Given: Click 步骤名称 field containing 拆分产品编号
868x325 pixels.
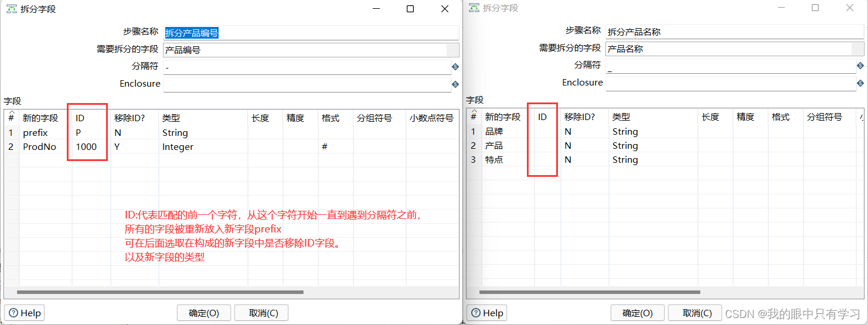Looking at the screenshot, I should [x=311, y=33].
